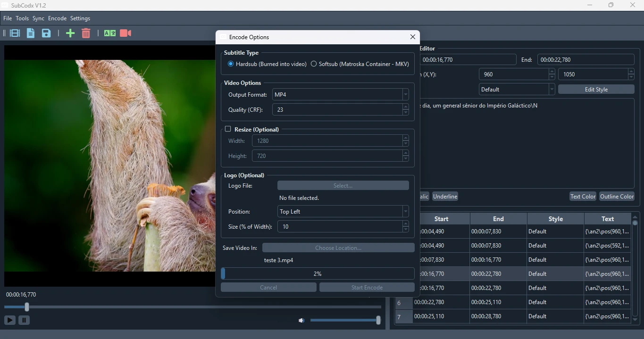The width and height of the screenshot is (644, 339).
Task: Play the video
Action: click(x=9, y=320)
